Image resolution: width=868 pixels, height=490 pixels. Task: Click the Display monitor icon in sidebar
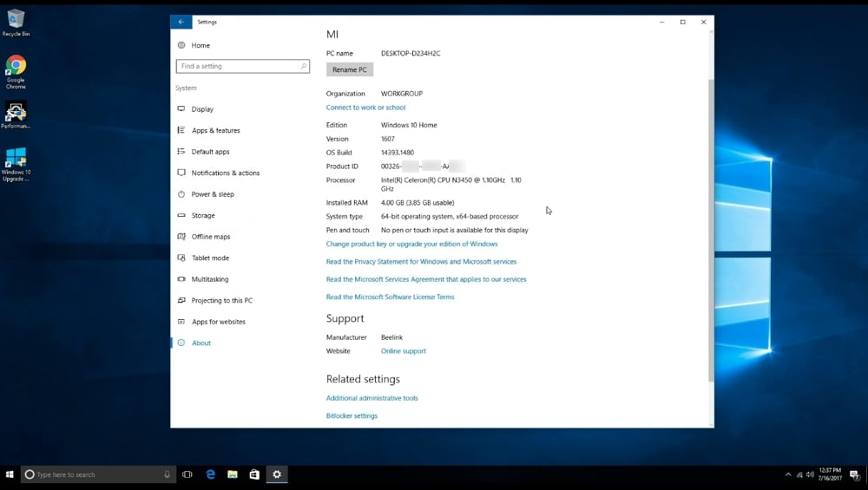coord(181,109)
